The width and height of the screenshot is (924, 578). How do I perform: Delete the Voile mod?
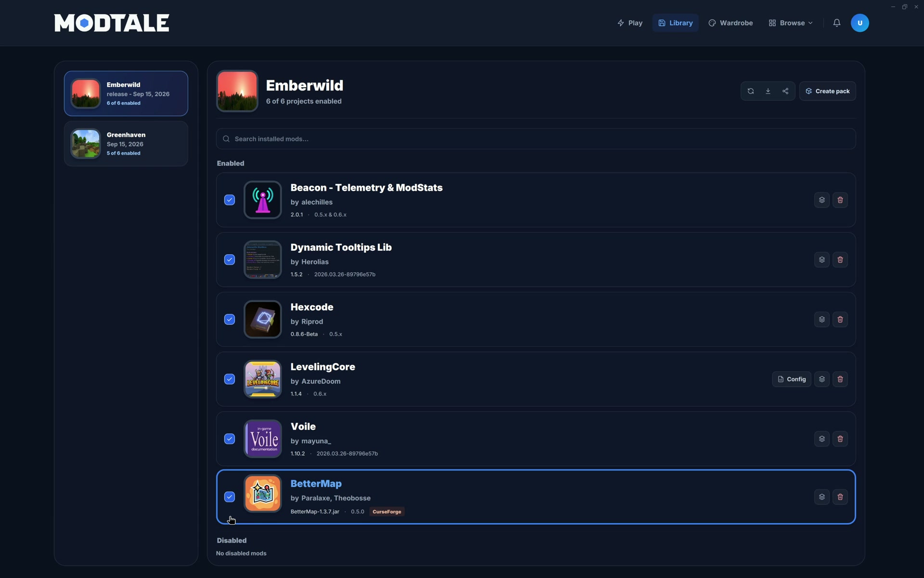pyautogui.click(x=840, y=439)
